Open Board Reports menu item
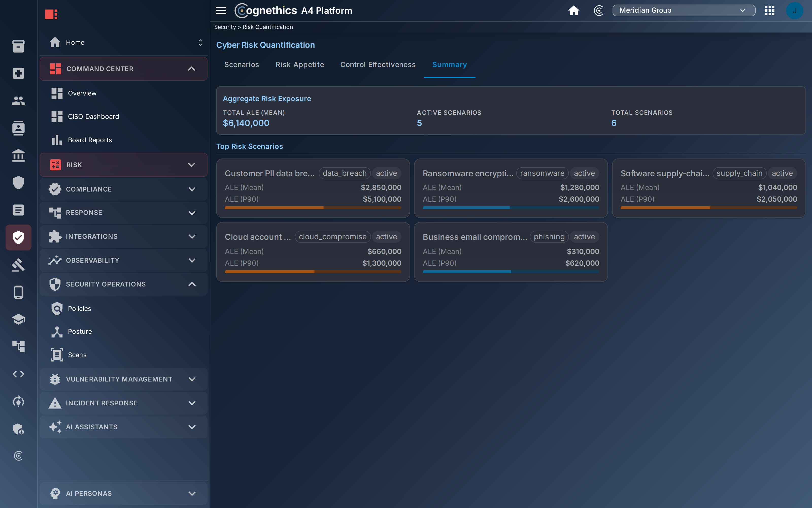 point(124,140)
